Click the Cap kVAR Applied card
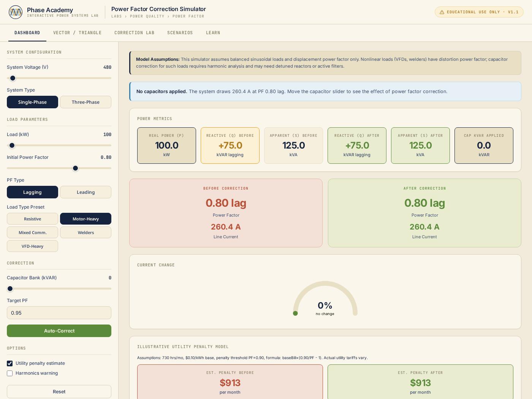Image resolution: width=532 pixels, height=399 pixels. 484,146
